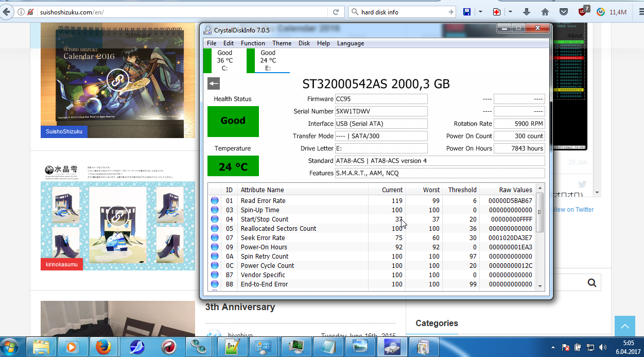
Task: Expand dropdown arrow next to floppy icon
Action: [x=480, y=12]
